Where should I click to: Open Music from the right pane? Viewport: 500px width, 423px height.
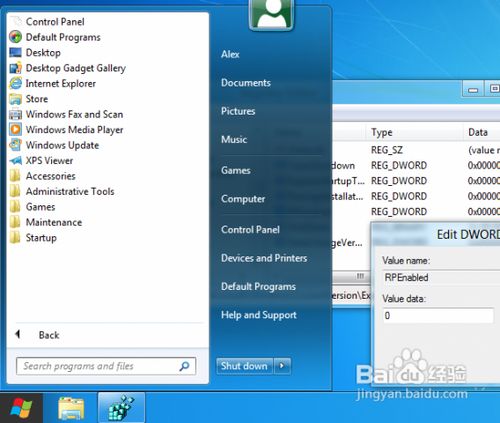tap(234, 139)
